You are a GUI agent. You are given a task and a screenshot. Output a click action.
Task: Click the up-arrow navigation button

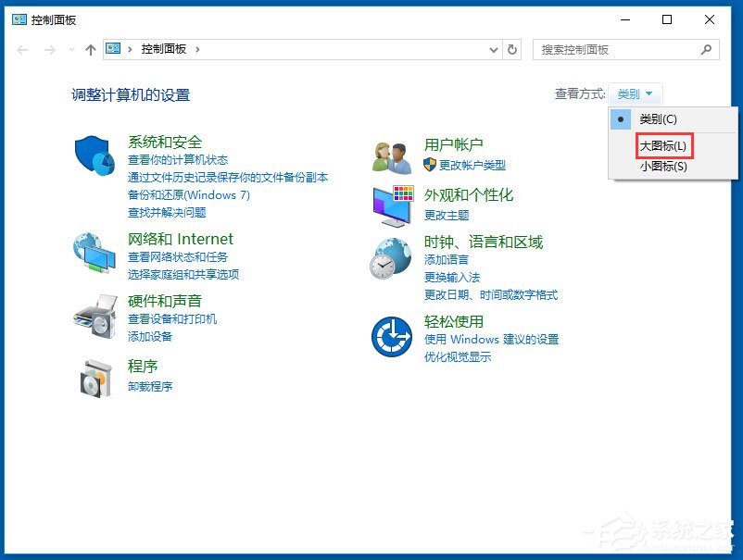(89, 50)
